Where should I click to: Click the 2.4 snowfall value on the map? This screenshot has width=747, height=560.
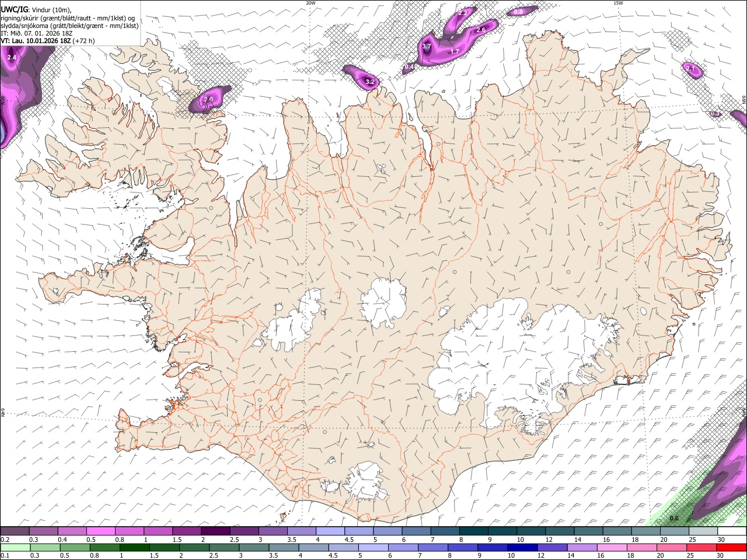coord(11,57)
